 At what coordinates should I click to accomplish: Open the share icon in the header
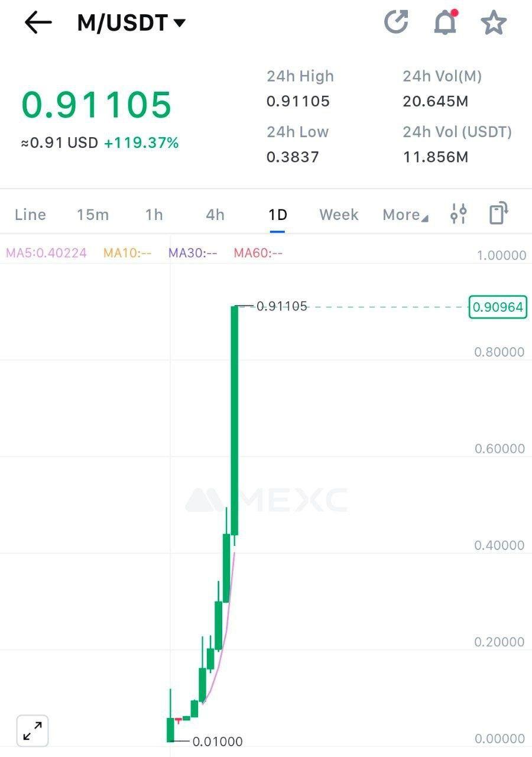[396, 22]
